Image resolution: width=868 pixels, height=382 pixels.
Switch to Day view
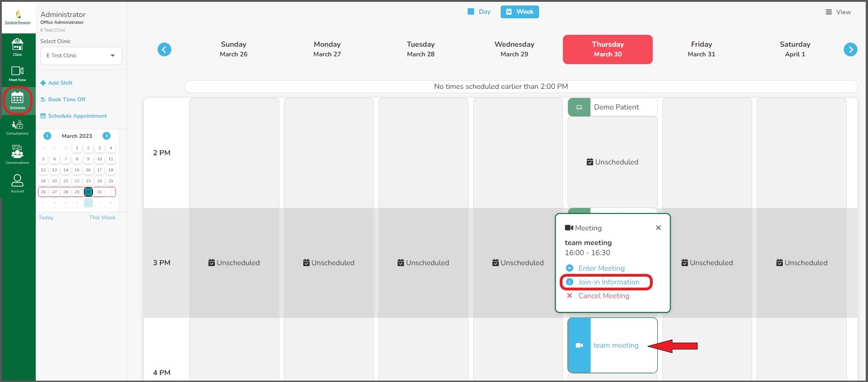(x=479, y=12)
